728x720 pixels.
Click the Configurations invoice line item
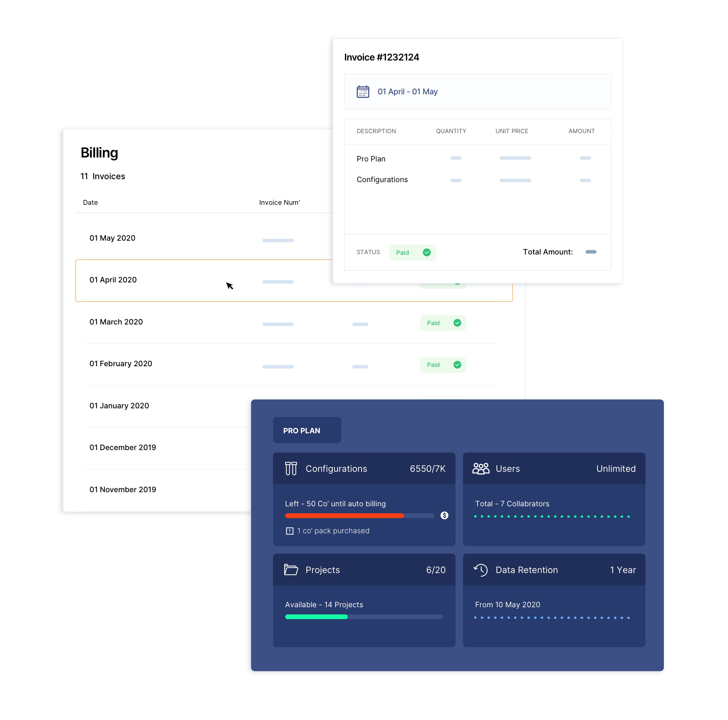point(382,180)
